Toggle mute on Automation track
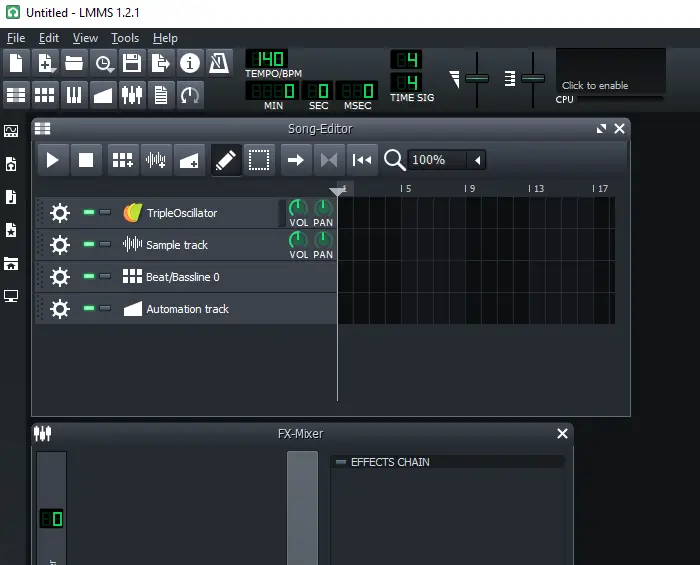 89,309
